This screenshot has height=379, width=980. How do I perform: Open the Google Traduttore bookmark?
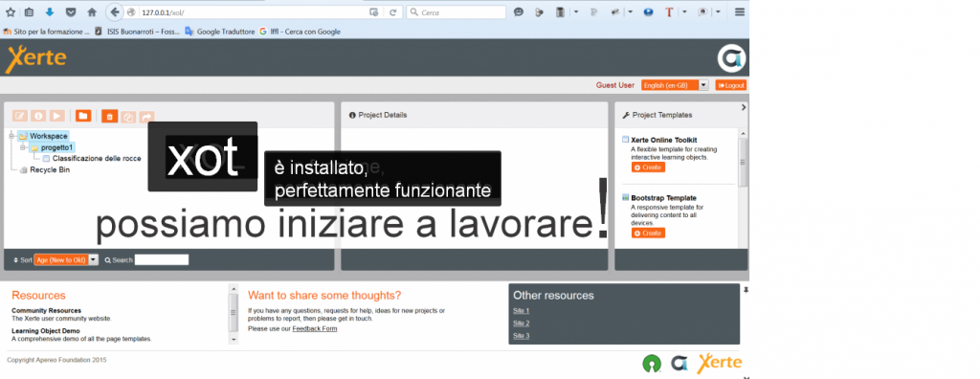point(220,32)
